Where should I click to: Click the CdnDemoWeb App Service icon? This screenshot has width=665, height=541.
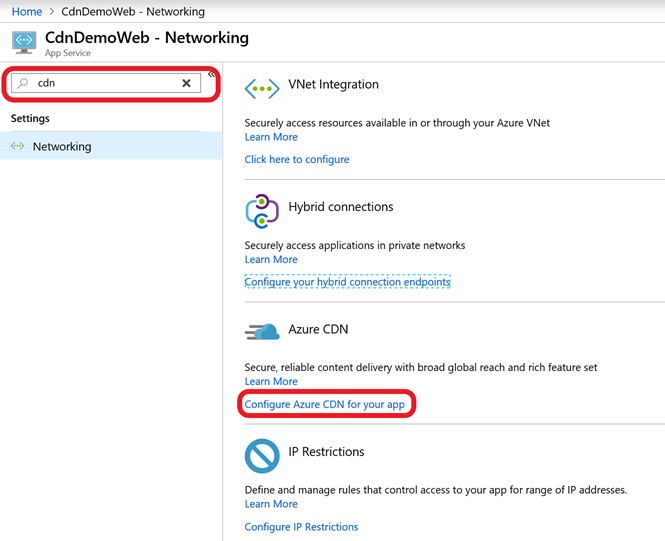24,42
